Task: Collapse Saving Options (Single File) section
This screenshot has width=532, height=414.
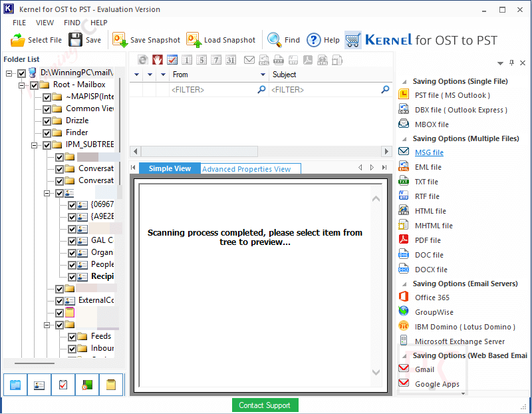Action: click(404, 81)
